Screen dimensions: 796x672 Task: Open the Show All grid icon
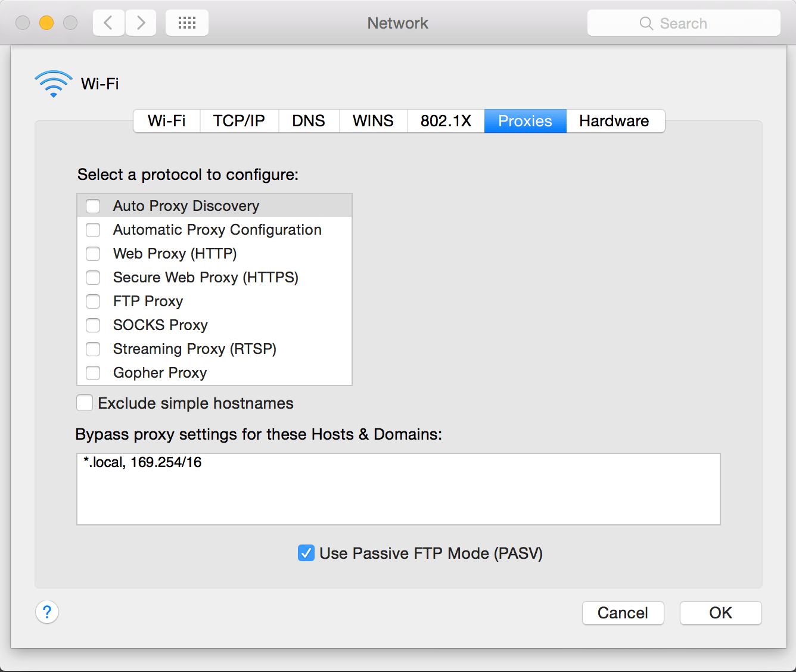click(186, 22)
